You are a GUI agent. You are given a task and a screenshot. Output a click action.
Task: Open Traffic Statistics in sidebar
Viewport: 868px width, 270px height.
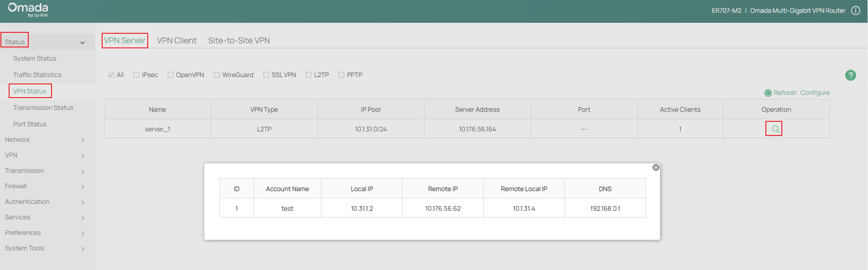click(37, 75)
